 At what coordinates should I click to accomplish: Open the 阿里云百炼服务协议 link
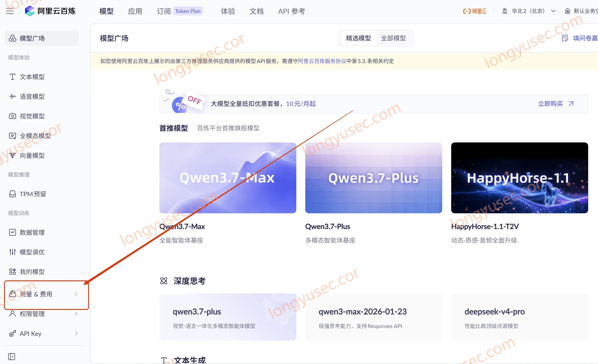[322, 61]
